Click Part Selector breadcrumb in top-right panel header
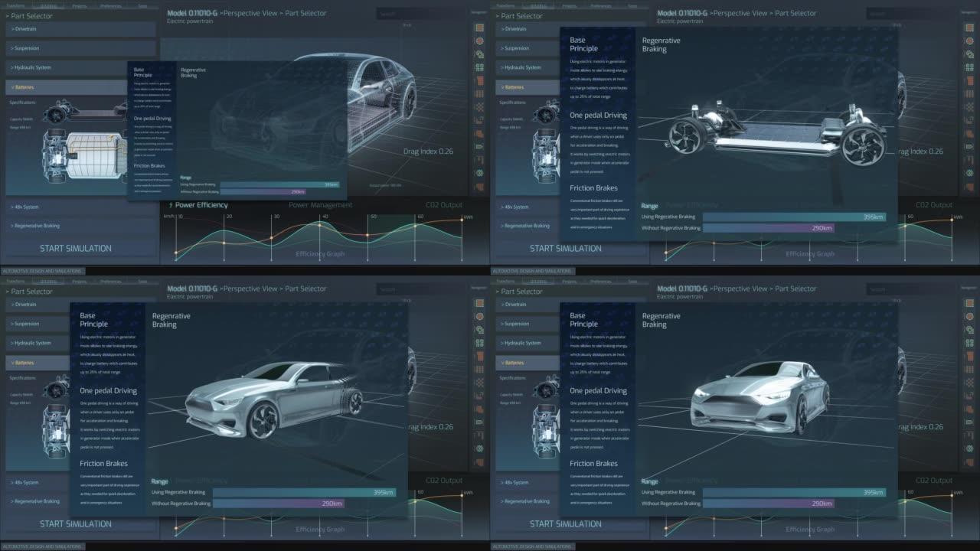 pos(795,13)
